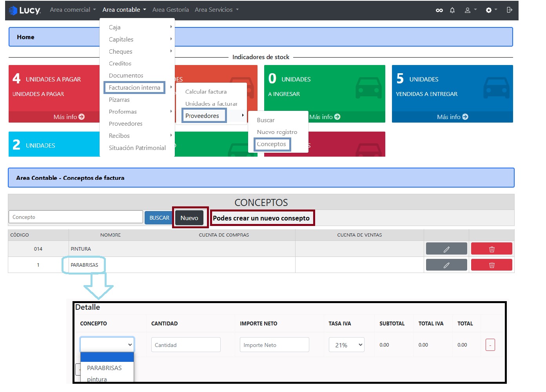Click the PARABRISAS name cell in table

pyautogui.click(x=84, y=265)
